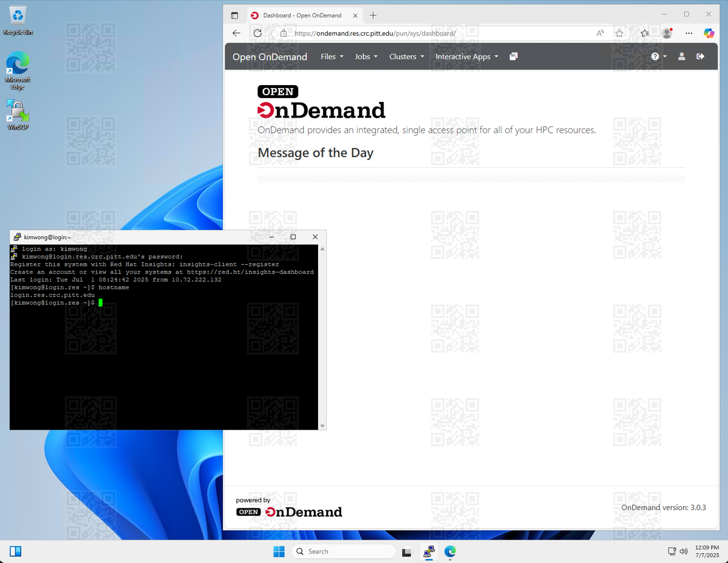The width and height of the screenshot is (728, 563).
Task: Click the taskbar Search box
Action: point(343,551)
